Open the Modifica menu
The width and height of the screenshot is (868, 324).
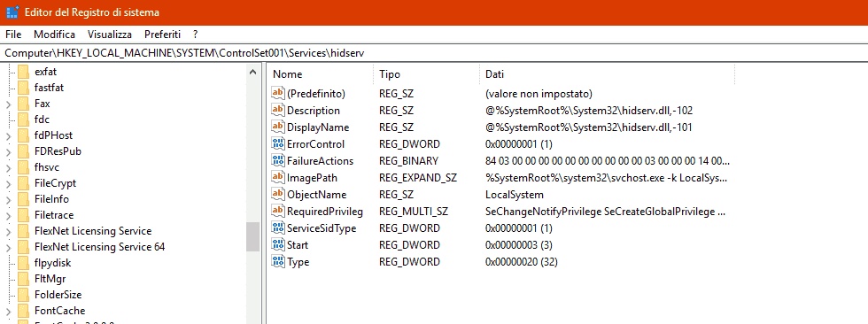54,35
